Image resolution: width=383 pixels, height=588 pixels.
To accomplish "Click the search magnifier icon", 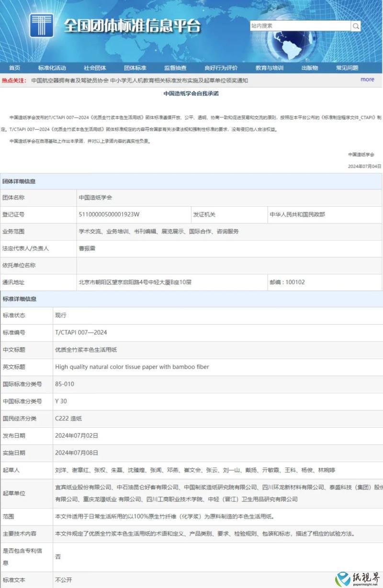I will 356,26.
